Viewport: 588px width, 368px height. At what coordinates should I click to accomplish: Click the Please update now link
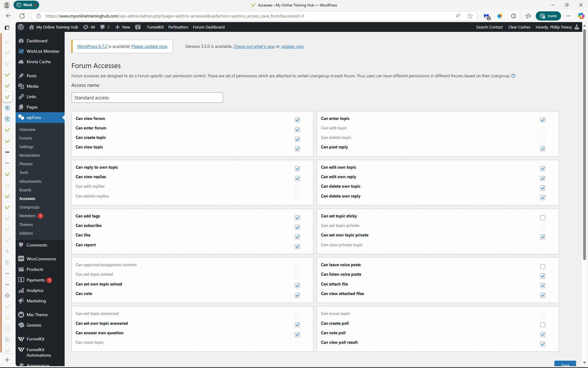(149, 46)
